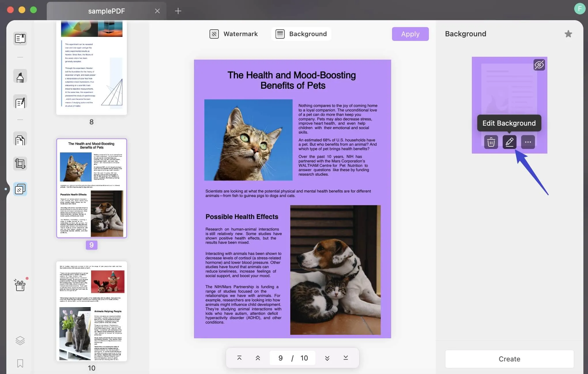Screen dimensions: 588x374
Task: Select the Background tab
Action: point(301,34)
